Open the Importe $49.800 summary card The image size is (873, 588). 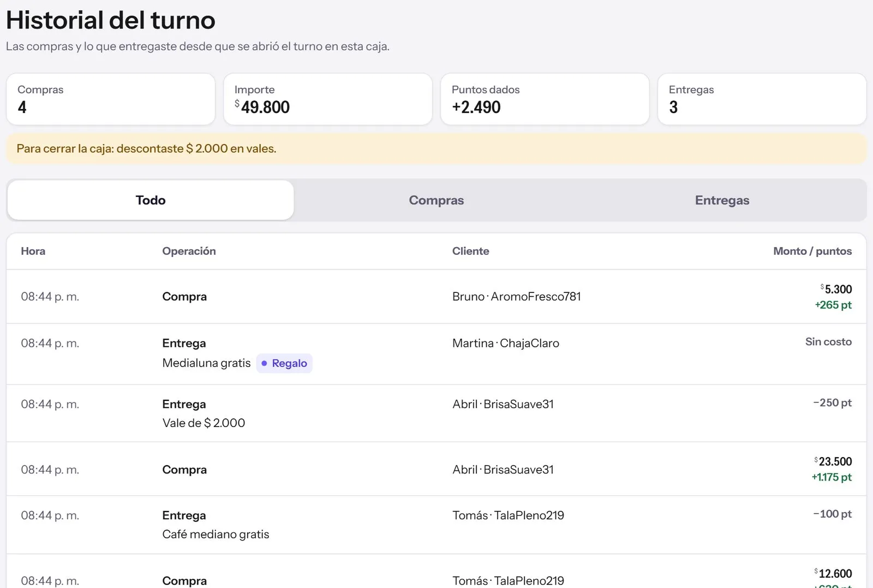click(328, 99)
